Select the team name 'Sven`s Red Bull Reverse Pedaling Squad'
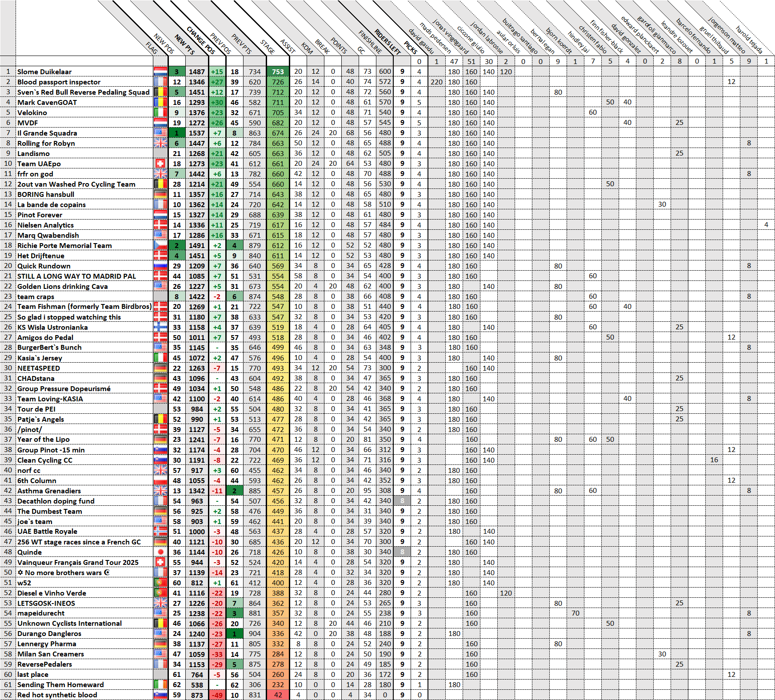The height and width of the screenshot is (700, 775). pyautogui.click(x=84, y=92)
